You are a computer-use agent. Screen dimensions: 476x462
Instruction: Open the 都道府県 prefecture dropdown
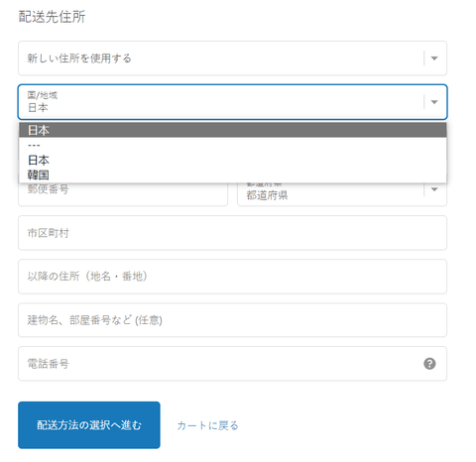(x=342, y=194)
